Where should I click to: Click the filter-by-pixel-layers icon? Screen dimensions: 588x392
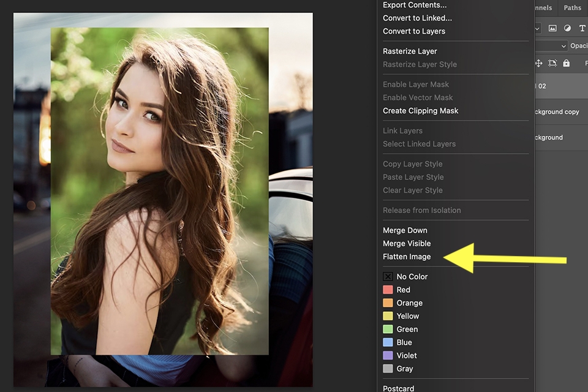point(552,28)
